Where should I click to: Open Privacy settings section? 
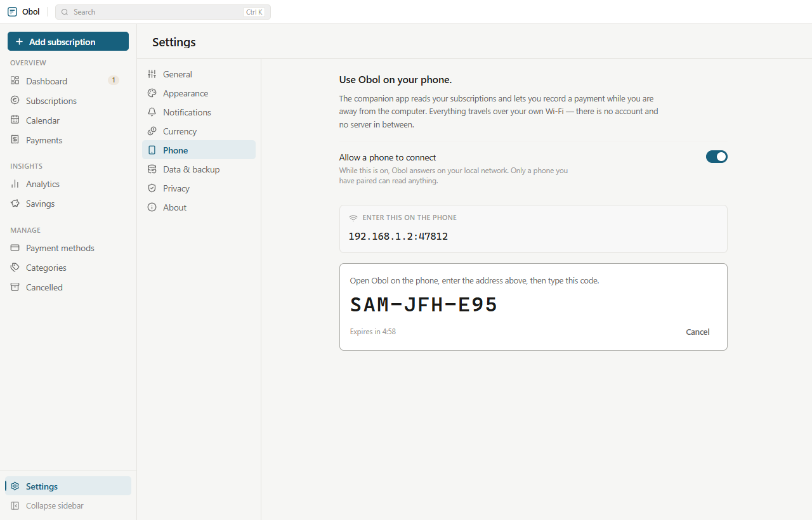point(199,188)
